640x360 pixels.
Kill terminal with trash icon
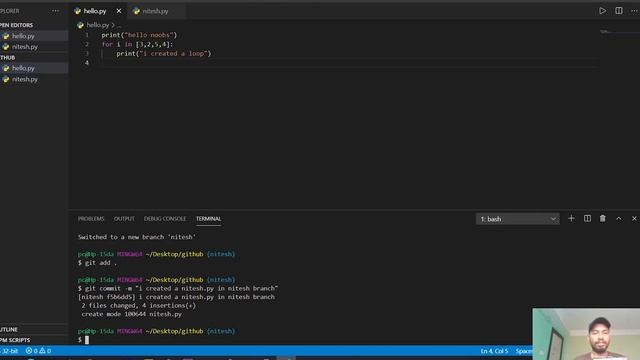coord(602,219)
